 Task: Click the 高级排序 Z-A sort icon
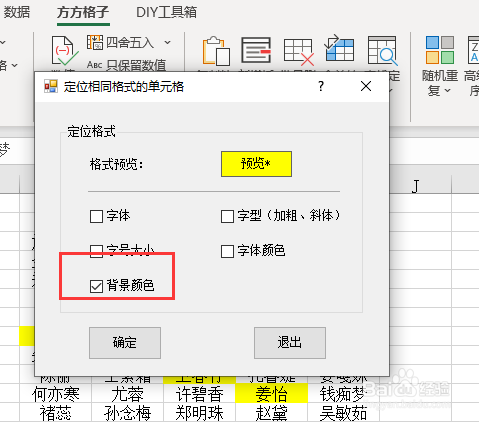(x=474, y=50)
